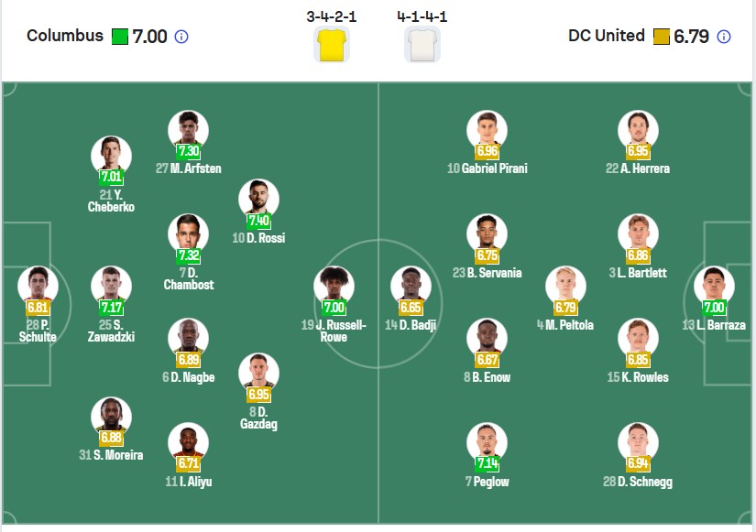Screen dimensions: 756x532
Task: Click the info icon next to Columbus rating
Action: point(181,37)
